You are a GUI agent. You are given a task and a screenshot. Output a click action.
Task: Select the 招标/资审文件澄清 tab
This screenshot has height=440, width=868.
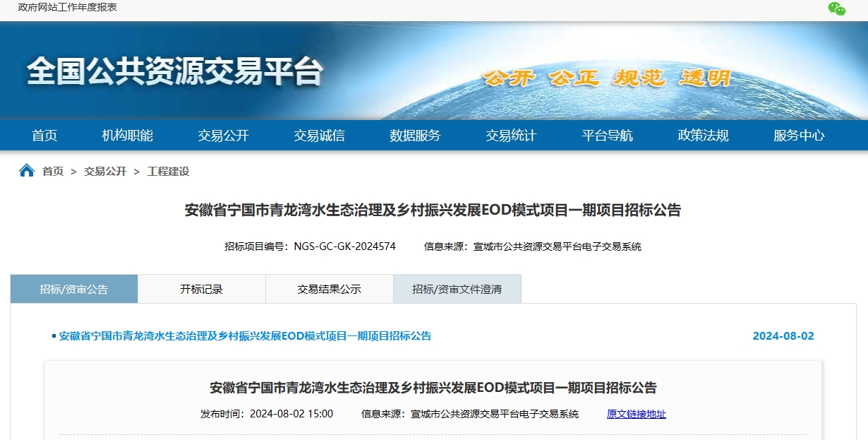[x=457, y=289]
